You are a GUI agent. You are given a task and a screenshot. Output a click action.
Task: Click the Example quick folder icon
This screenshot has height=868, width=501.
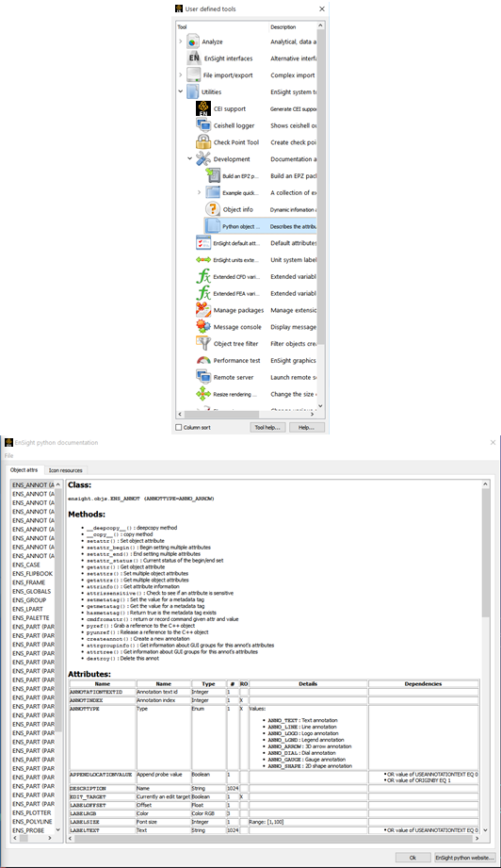coord(213,192)
